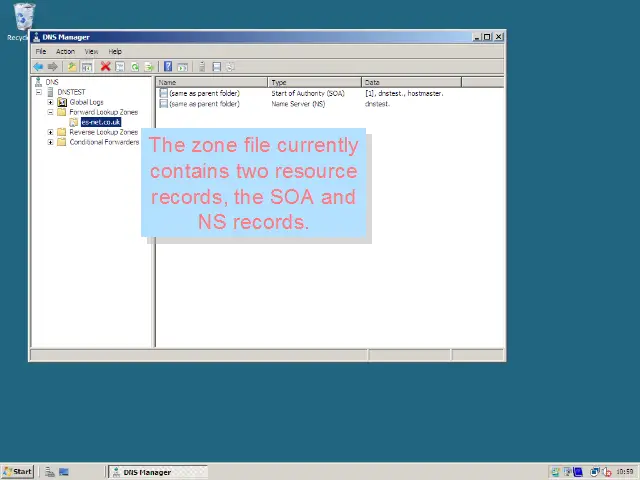This screenshot has height=480, width=640.
Task: Delete the selected zone with the red X
Action: (106, 66)
